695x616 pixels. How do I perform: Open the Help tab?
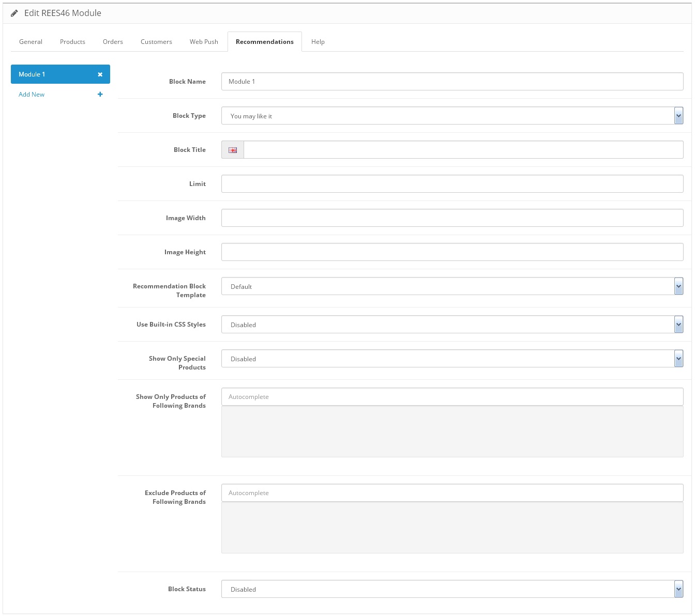318,42
